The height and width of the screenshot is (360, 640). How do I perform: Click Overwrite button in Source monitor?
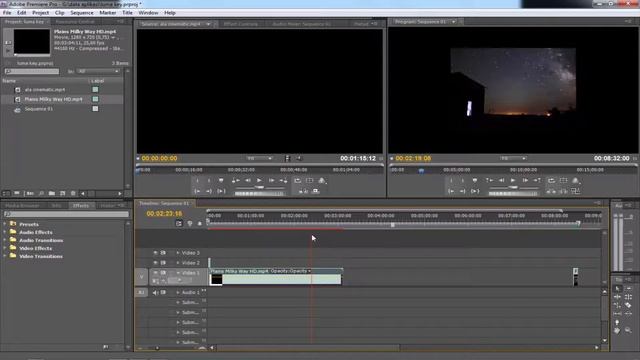tap(316, 191)
